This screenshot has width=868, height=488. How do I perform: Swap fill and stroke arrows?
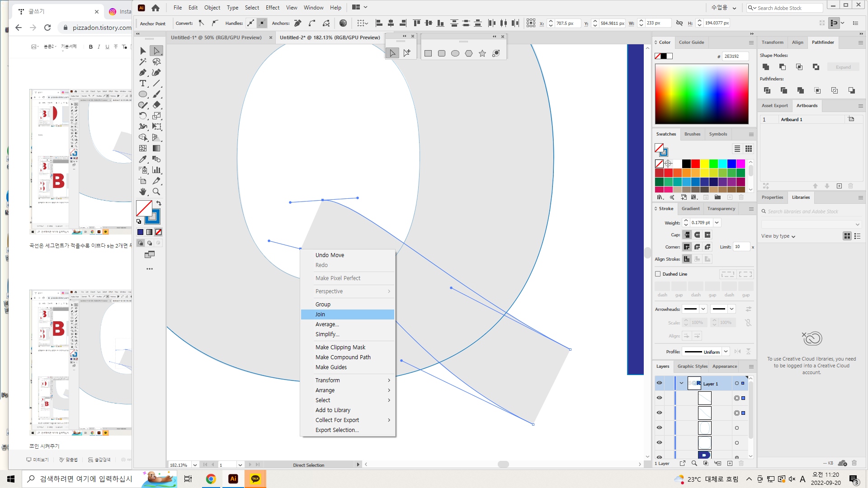pos(159,203)
